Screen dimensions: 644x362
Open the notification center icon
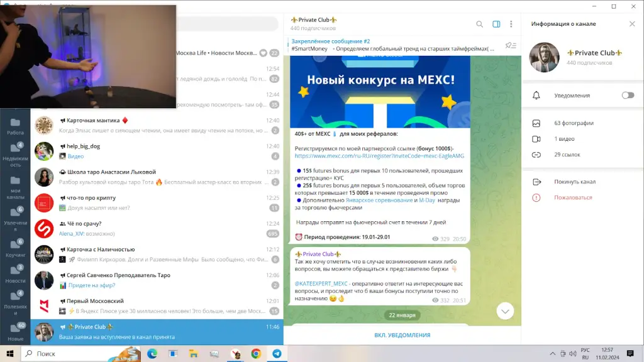[630, 353]
